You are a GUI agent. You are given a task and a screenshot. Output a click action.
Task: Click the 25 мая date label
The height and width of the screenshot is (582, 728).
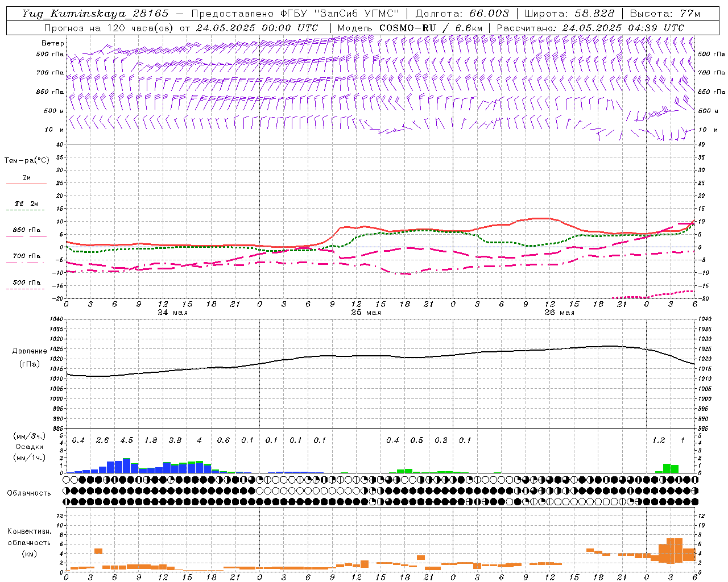tap(366, 313)
